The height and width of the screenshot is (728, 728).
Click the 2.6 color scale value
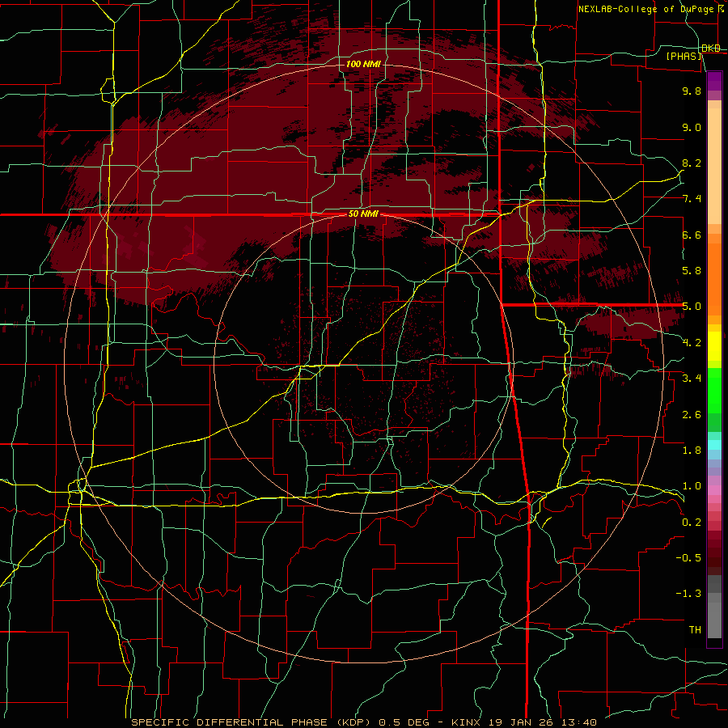tap(692, 415)
